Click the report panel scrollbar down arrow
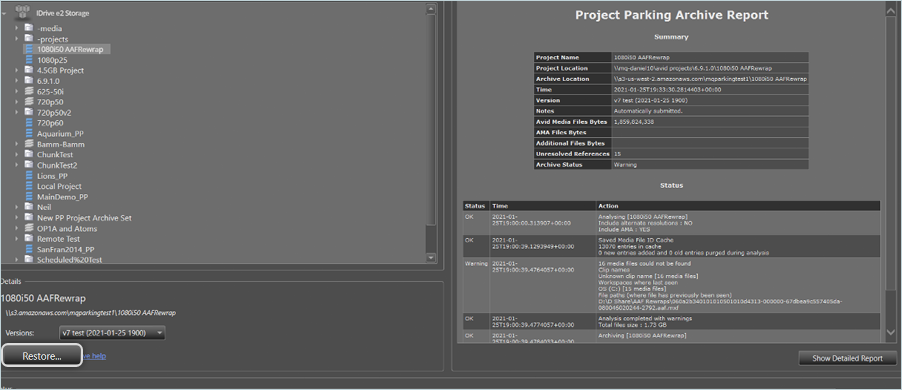Viewport: 902px width, 390px height. click(x=891, y=332)
